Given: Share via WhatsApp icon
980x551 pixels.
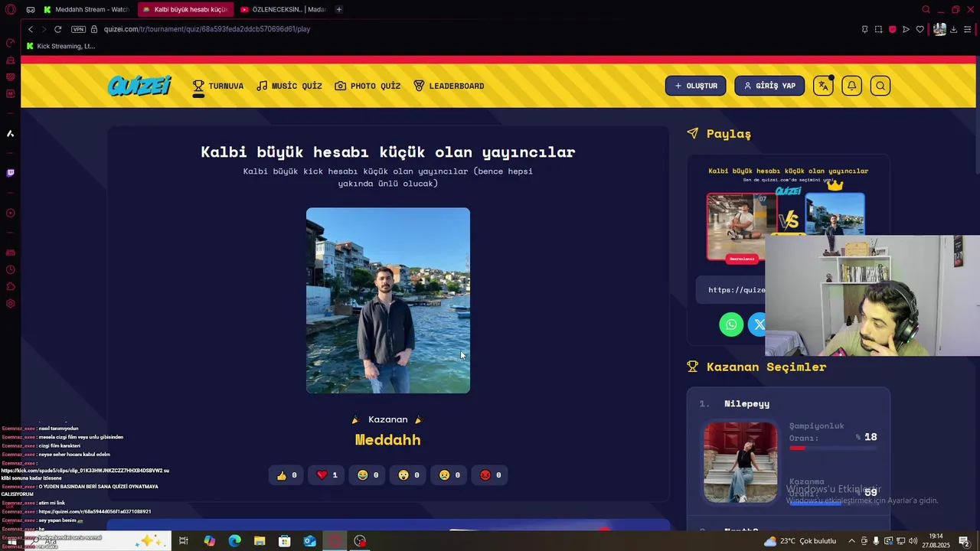Looking at the screenshot, I should point(731,324).
